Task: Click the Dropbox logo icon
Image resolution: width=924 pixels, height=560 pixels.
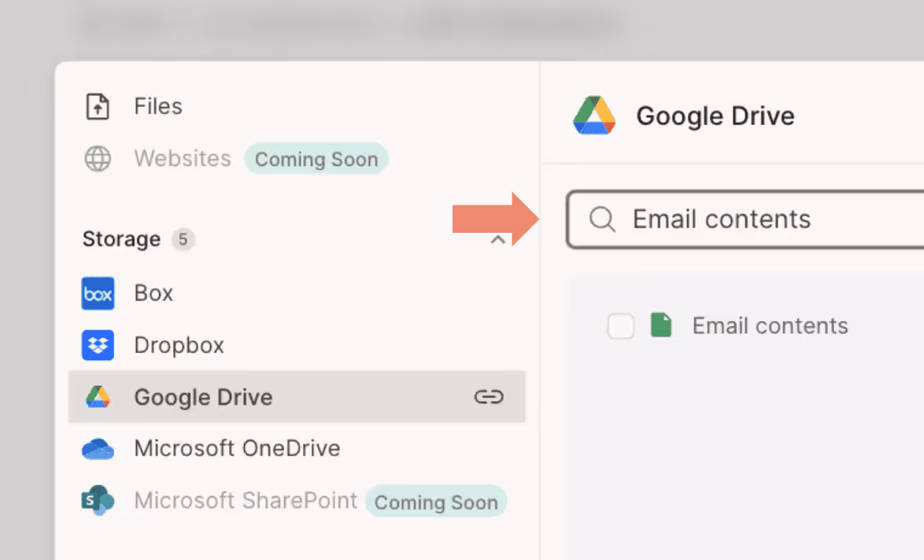Action: click(x=98, y=345)
